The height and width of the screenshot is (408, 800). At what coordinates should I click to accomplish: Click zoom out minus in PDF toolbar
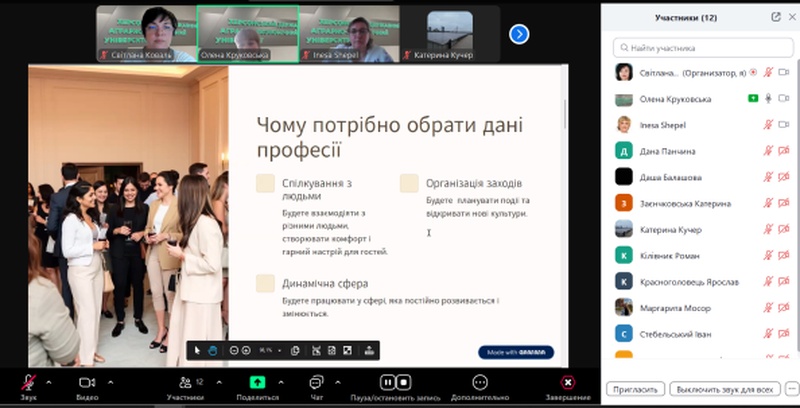234,350
